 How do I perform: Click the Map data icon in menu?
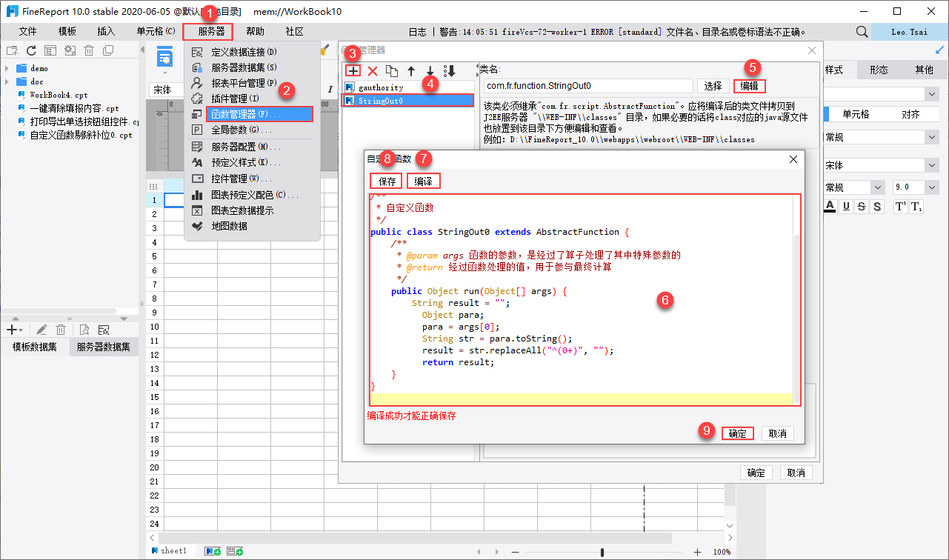[x=197, y=226]
